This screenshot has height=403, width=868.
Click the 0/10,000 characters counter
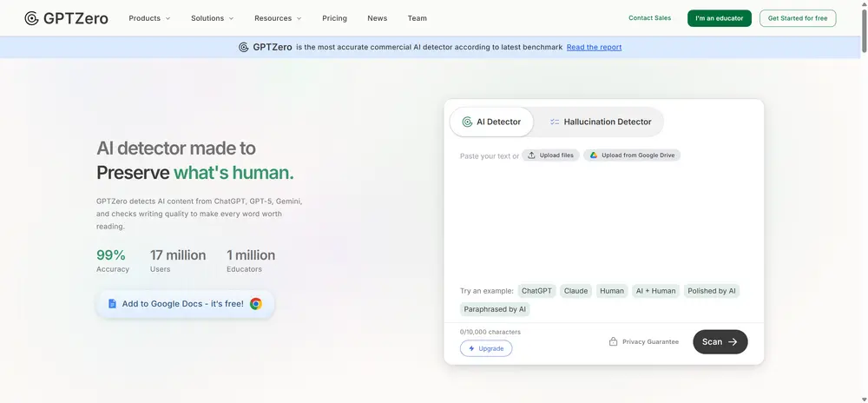click(x=490, y=332)
